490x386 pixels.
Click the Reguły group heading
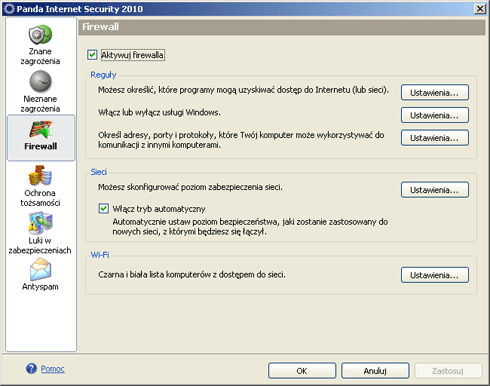pyautogui.click(x=103, y=75)
